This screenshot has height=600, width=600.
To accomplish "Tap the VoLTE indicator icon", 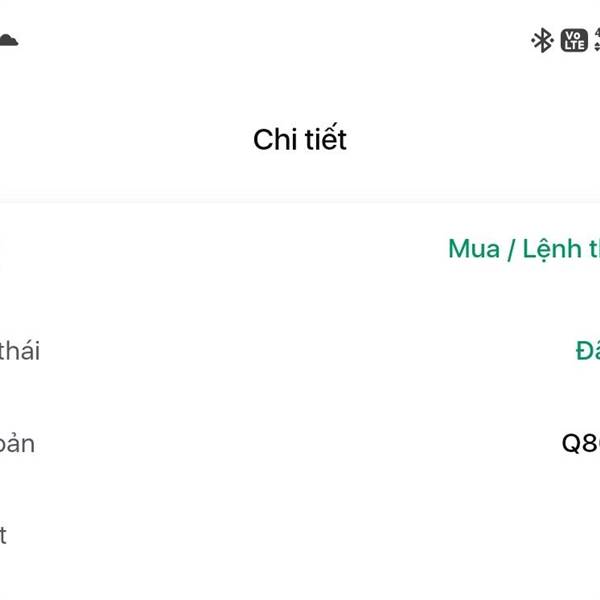I will [574, 40].
